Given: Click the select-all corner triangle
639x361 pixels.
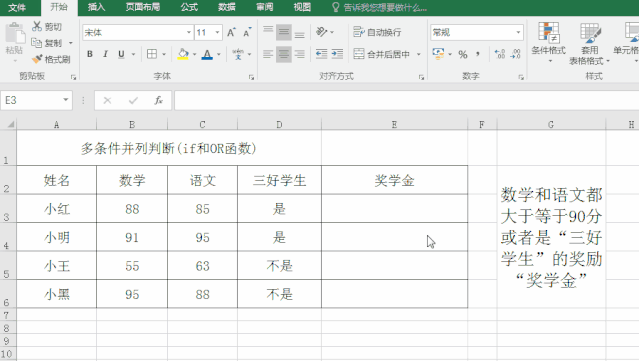Looking at the screenshot, I should (x=11, y=124).
